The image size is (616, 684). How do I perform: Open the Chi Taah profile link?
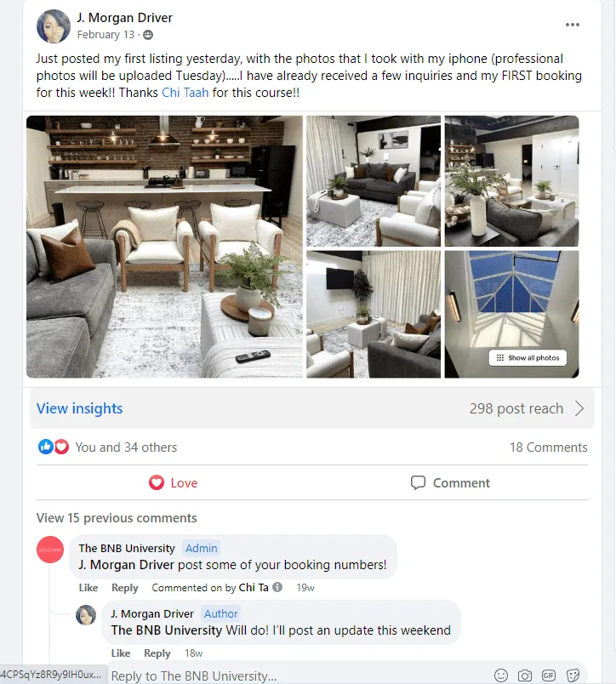185,93
